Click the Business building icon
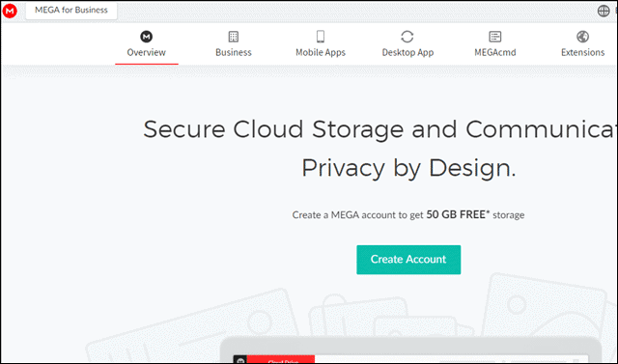The height and width of the screenshot is (364, 618). 234,37
